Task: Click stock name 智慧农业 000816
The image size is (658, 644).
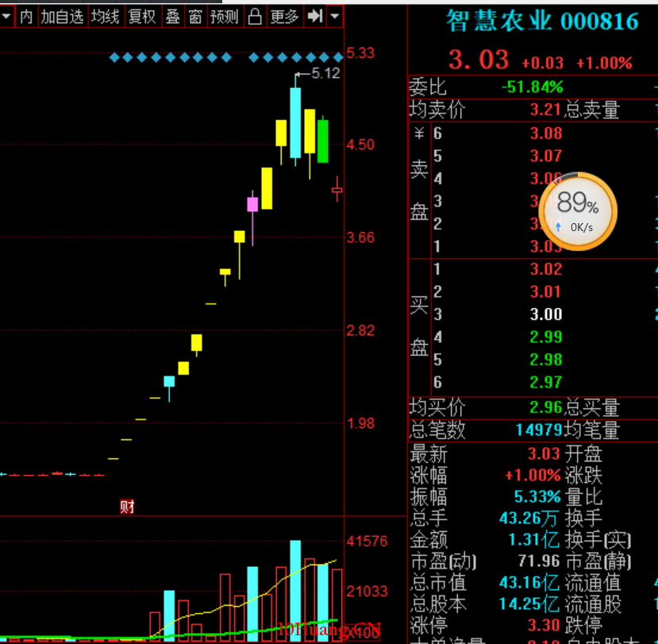Action: pos(542,21)
